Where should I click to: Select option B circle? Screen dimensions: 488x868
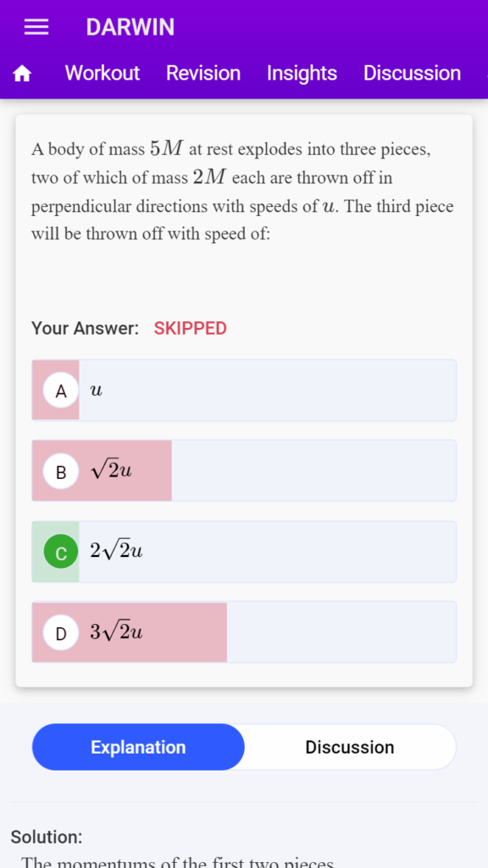coord(61,471)
